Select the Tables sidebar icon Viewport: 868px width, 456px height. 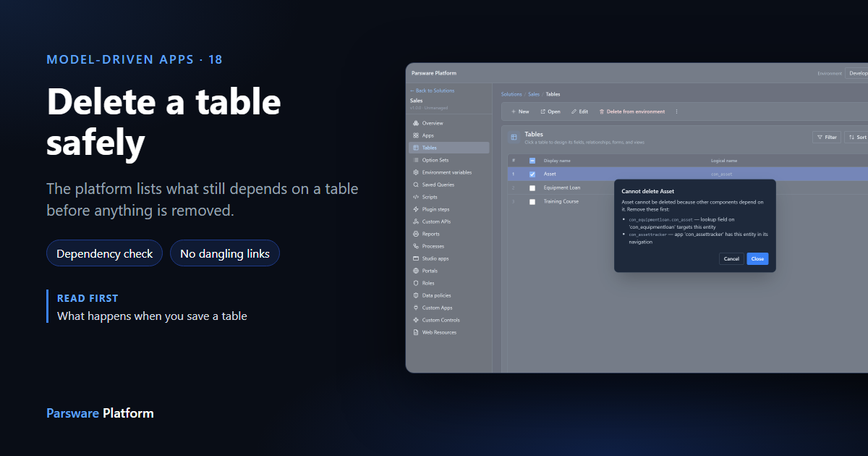(x=416, y=148)
